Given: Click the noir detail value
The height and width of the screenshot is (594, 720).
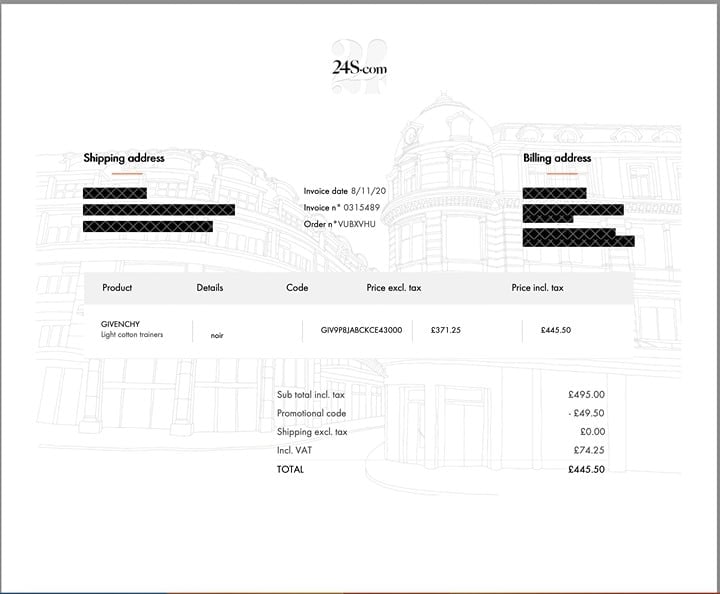Looking at the screenshot, I should [x=217, y=336].
